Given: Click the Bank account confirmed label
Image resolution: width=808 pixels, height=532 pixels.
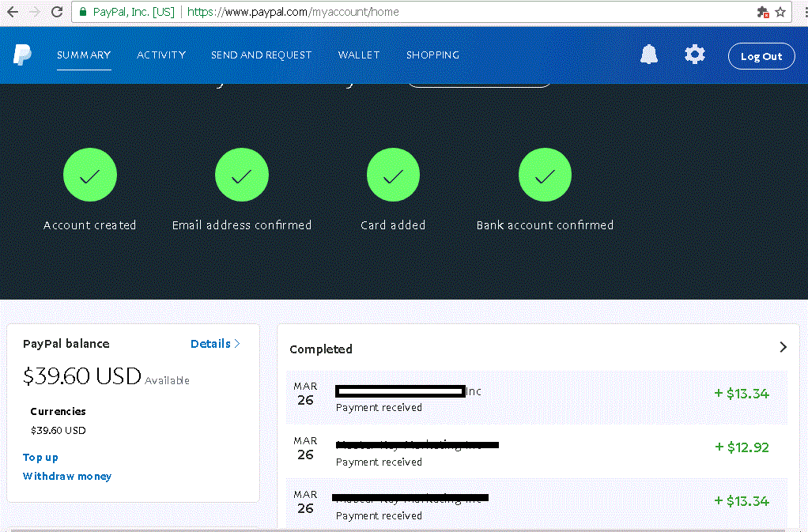Looking at the screenshot, I should (546, 225).
